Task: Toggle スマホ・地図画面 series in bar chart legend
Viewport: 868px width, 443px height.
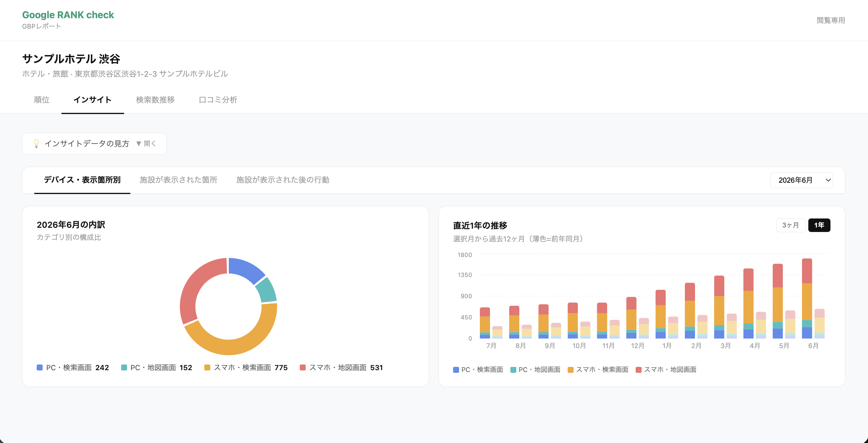Action: (666, 370)
